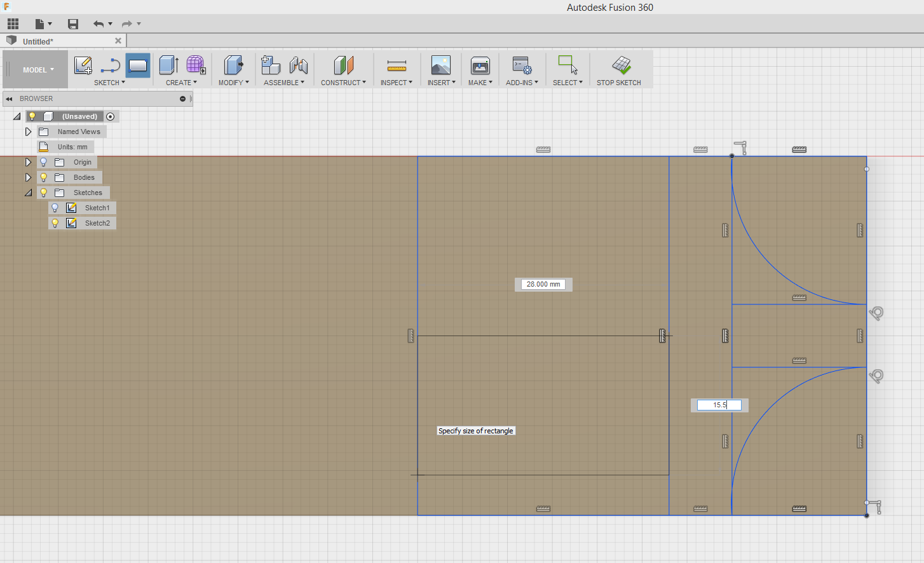Image resolution: width=924 pixels, height=563 pixels.
Task: Select the Named Views tree label
Action: point(79,132)
